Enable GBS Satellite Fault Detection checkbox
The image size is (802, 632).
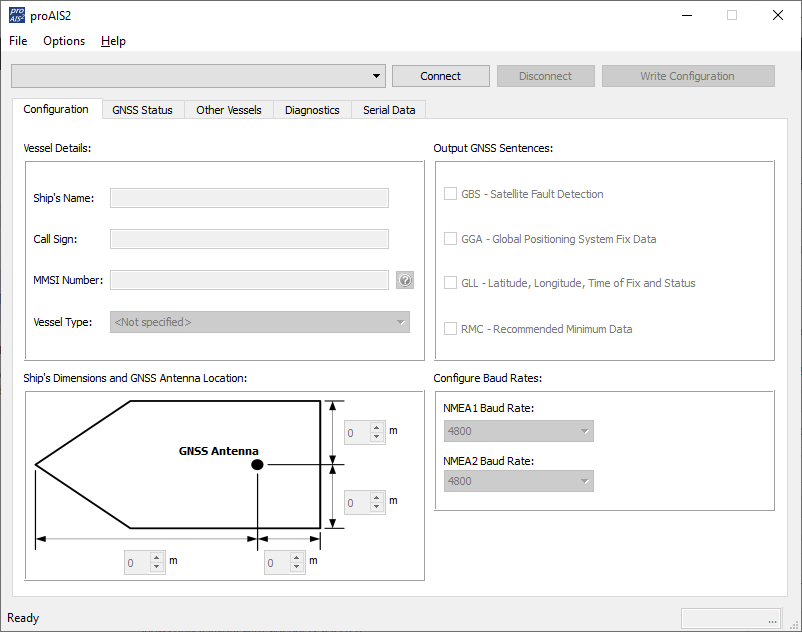coord(451,194)
